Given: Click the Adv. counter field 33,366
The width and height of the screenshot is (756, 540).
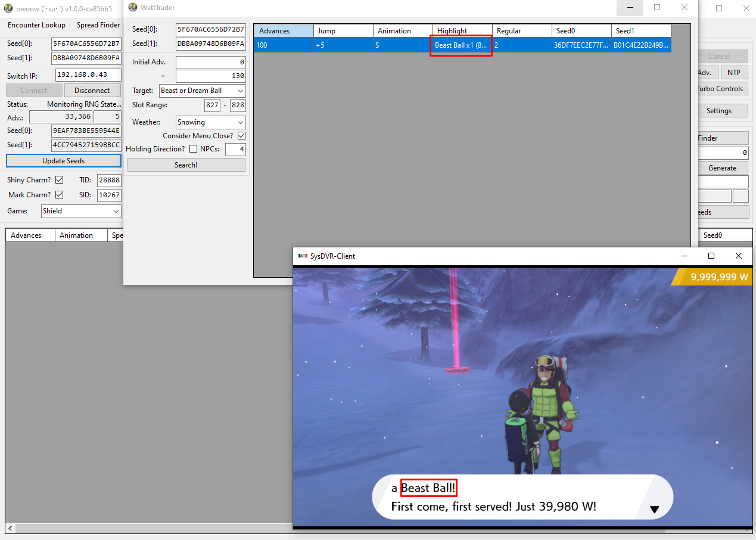Looking at the screenshot, I should (61, 117).
